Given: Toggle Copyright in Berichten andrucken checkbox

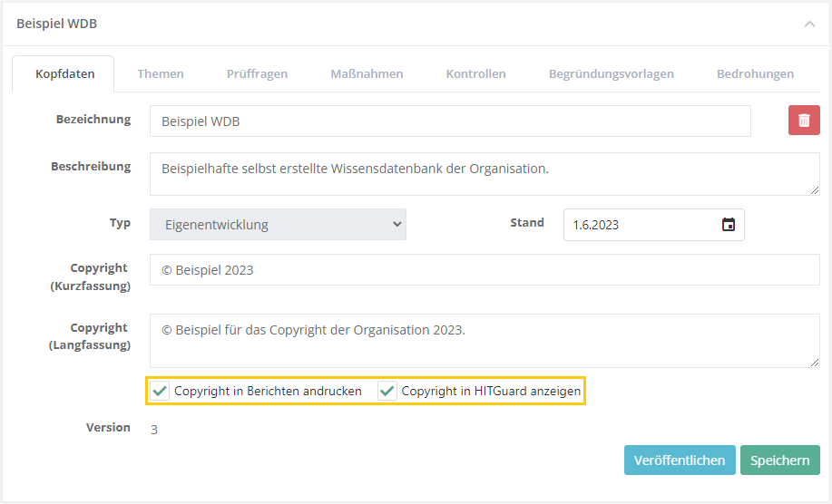Looking at the screenshot, I should coord(161,391).
